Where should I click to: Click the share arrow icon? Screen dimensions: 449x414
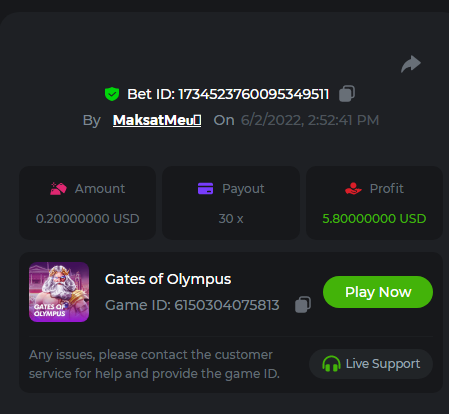click(x=411, y=64)
